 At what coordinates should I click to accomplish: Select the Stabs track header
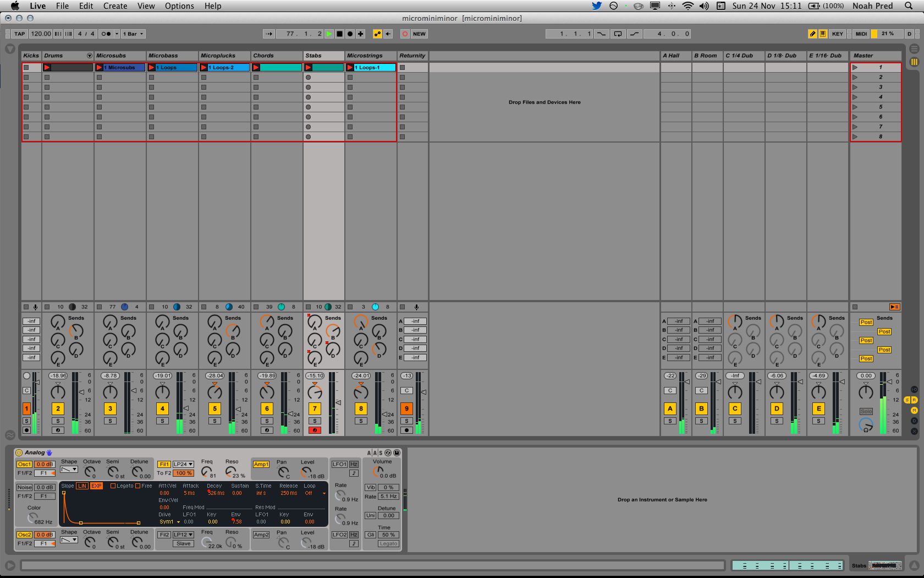[x=324, y=56]
